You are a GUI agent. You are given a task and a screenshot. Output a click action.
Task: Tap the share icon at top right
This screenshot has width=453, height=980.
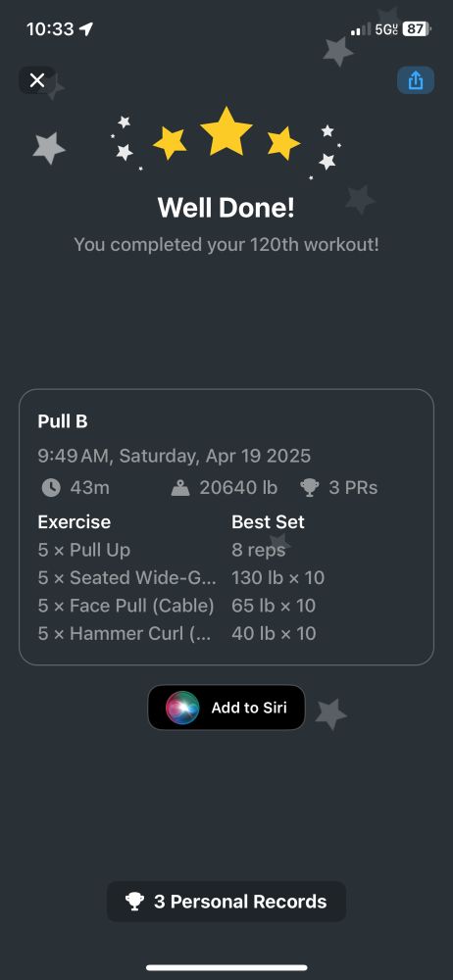[x=416, y=80]
